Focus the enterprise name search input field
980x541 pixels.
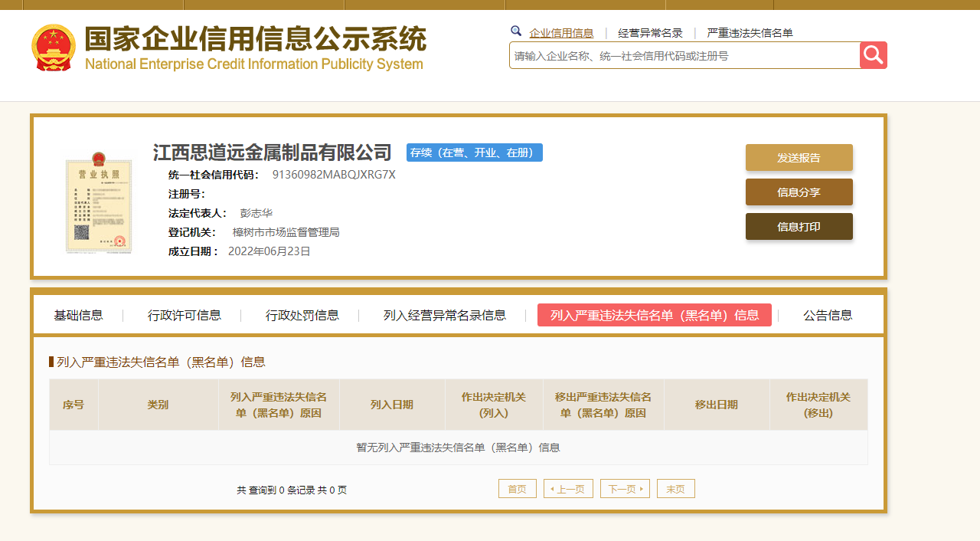(x=684, y=55)
